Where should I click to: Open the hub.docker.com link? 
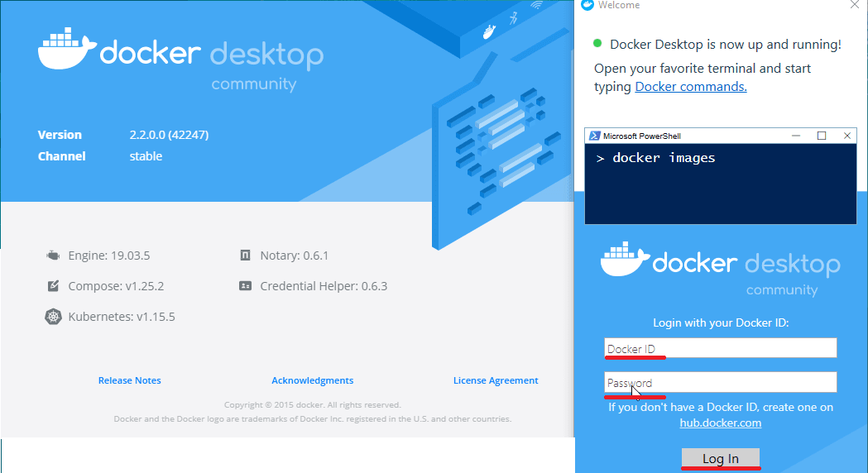pyautogui.click(x=721, y=423)
